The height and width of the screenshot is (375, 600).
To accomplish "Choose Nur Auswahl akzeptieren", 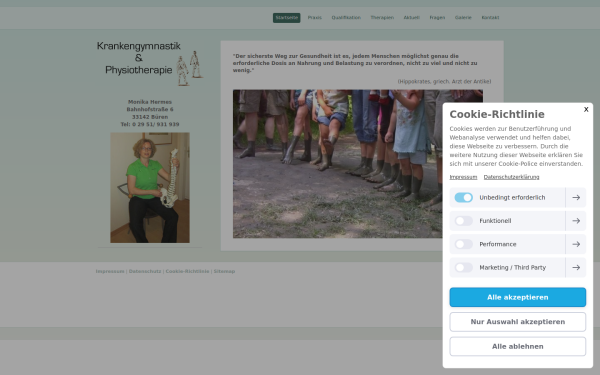I will [x=517, y=322].
